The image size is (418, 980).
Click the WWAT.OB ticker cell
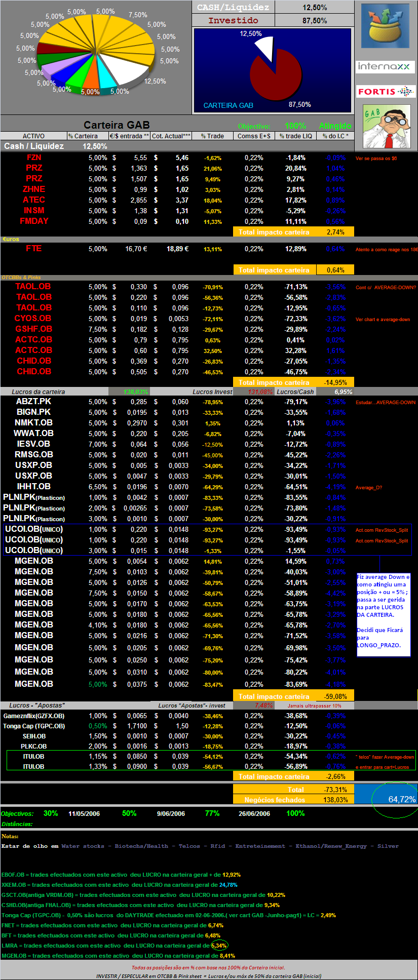pyautogui.click(x=34, y=434)
